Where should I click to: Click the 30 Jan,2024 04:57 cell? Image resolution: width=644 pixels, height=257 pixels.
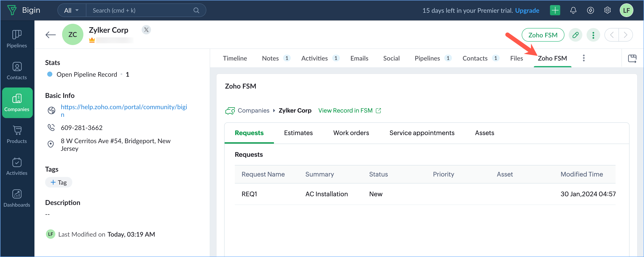588,194
